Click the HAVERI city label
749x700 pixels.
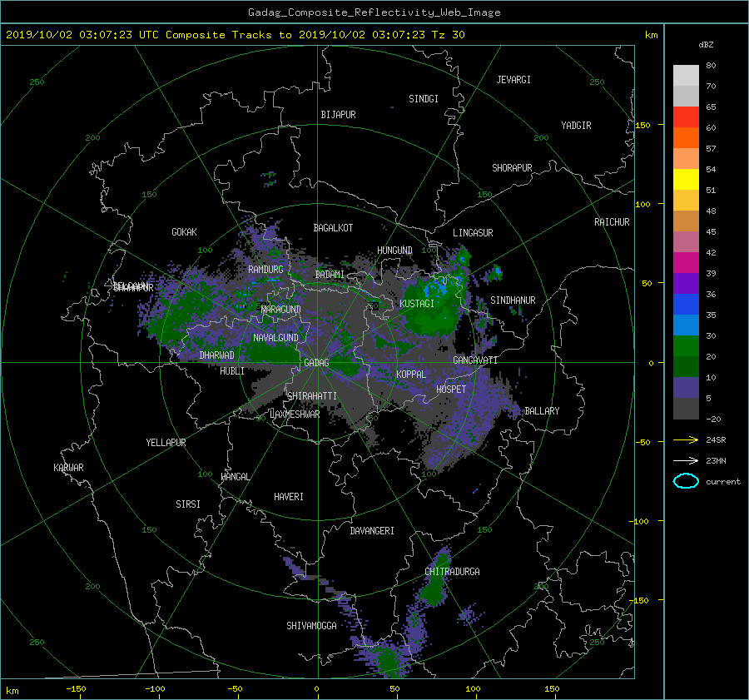coord(289,497)
